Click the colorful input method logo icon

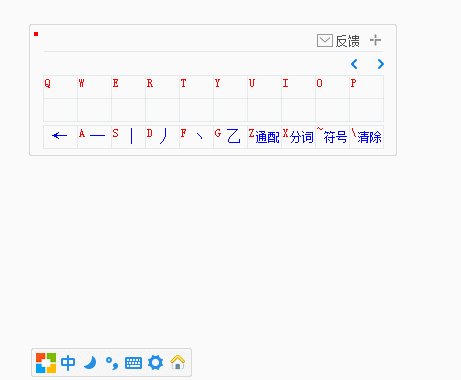[x=46, y=363]
